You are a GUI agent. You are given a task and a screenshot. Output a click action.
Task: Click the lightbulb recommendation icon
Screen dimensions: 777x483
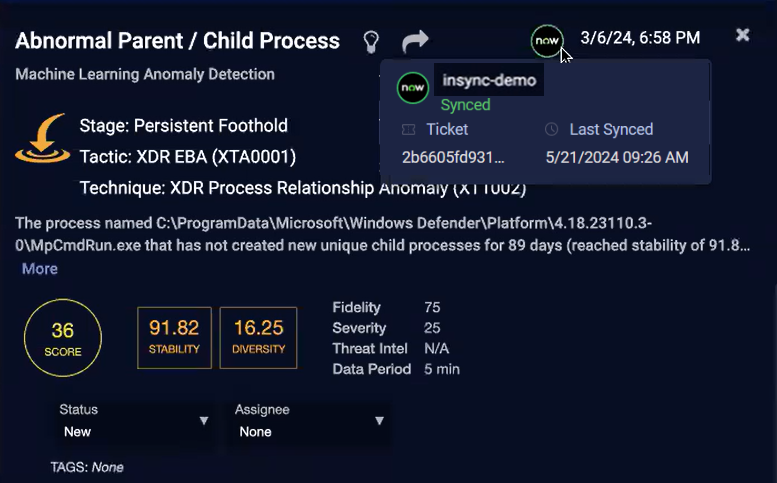[371, 42]
